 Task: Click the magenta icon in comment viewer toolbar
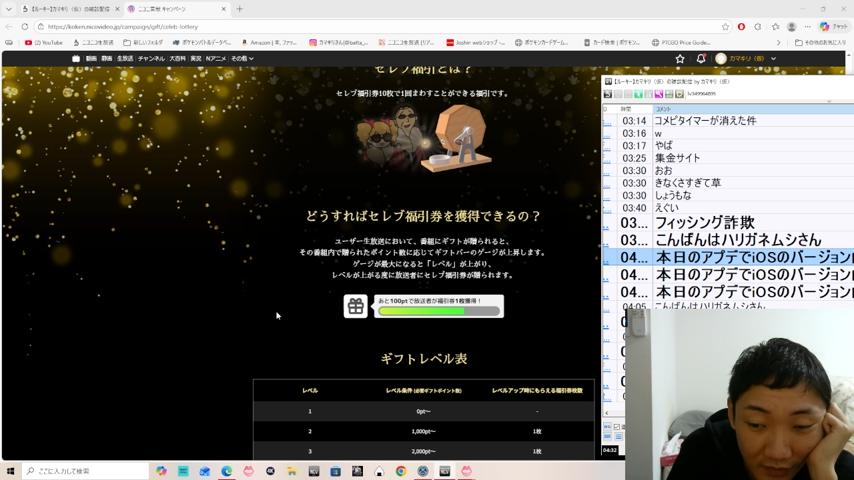point(658,94)
